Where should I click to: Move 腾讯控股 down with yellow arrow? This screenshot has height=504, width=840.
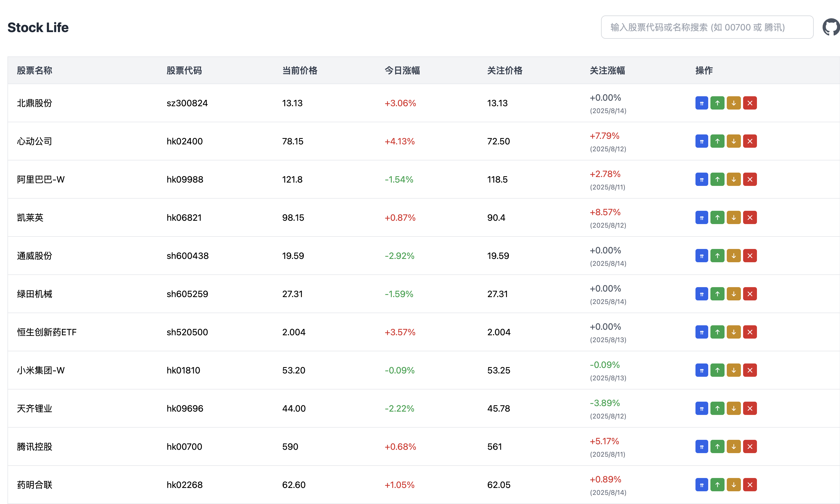734,447
